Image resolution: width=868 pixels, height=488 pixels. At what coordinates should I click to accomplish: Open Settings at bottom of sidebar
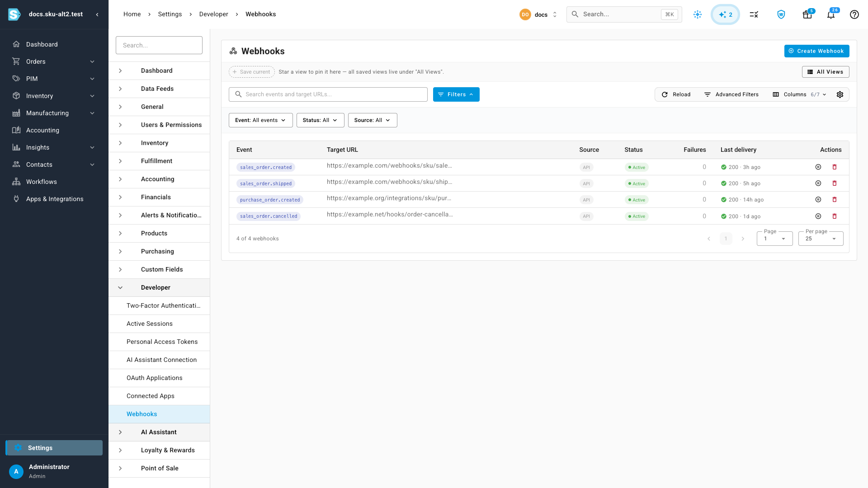(54, 448)
